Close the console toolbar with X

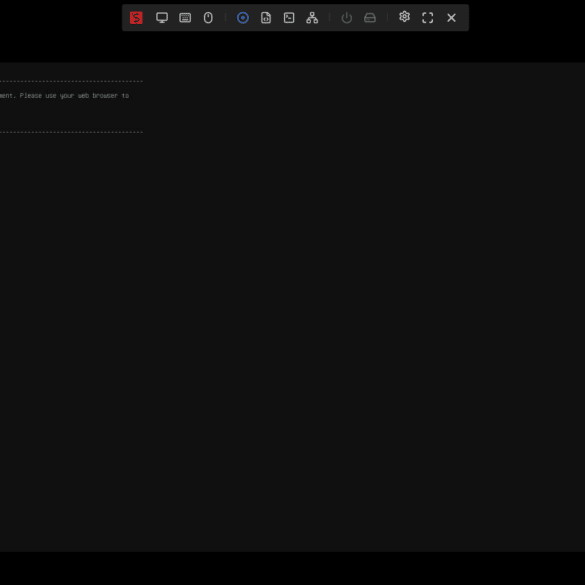[x=451, y=18]
